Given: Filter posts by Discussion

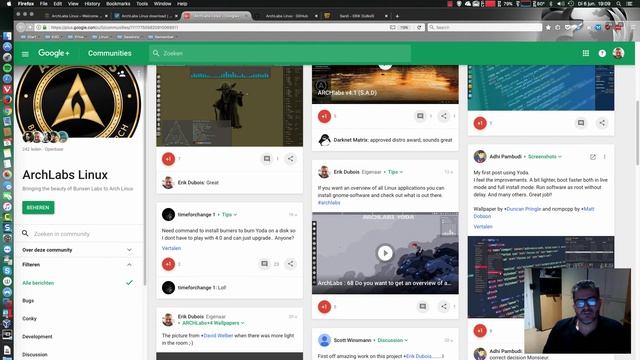Looking at the screenshot, I should [x=35, y=355].
